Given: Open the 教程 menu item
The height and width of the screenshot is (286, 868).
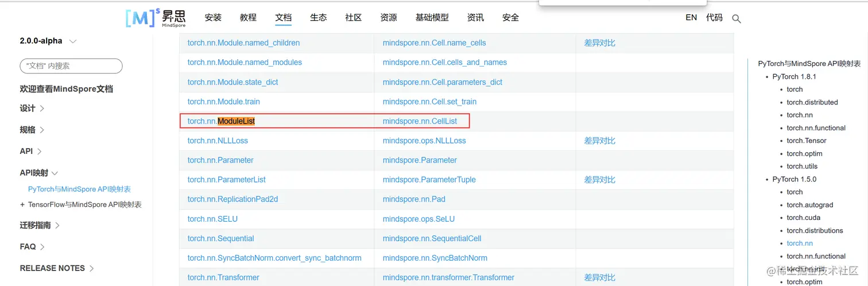Looking at the screenshot, I should click(x=248, y=18).
